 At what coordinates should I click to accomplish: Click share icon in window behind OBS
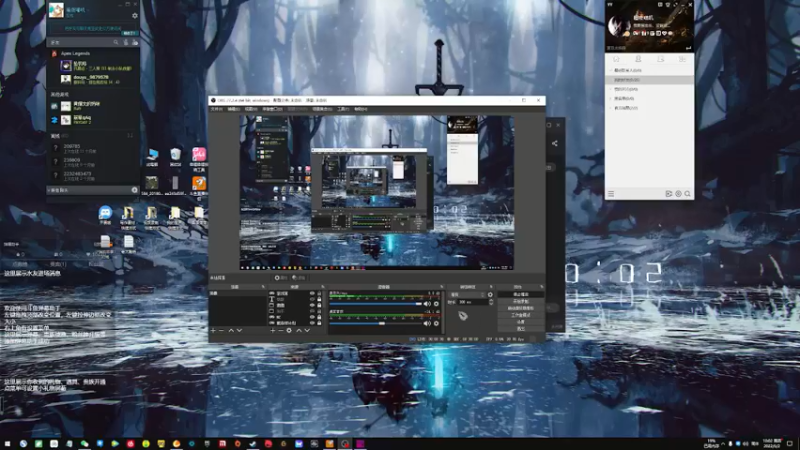(555, 143)
